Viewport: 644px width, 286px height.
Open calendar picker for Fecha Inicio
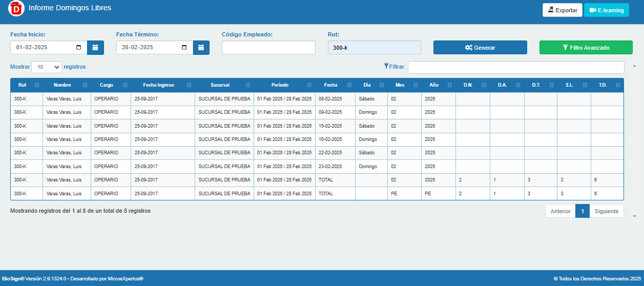(95, 48)
